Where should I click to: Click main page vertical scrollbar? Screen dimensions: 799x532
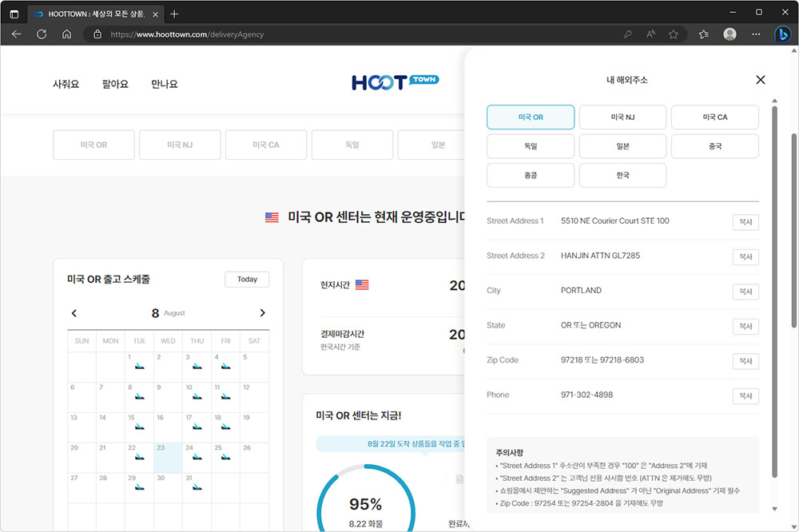(x=794, y=230)
